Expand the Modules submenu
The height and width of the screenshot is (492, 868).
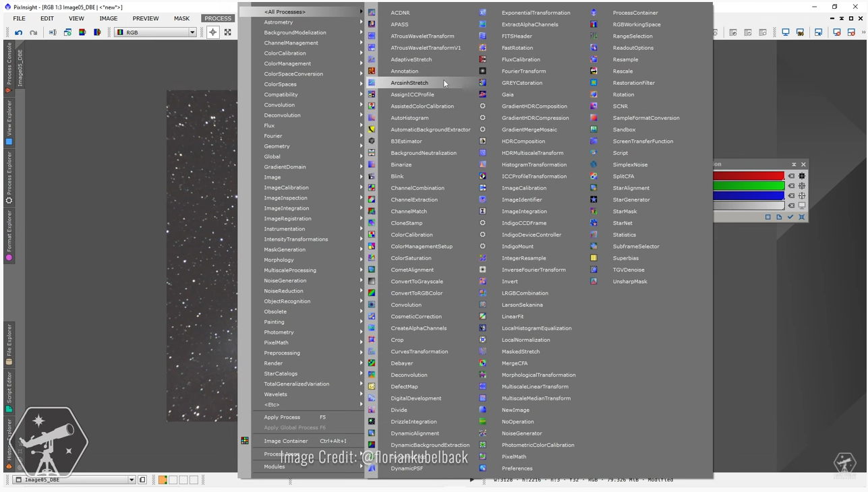click(308, 466)
